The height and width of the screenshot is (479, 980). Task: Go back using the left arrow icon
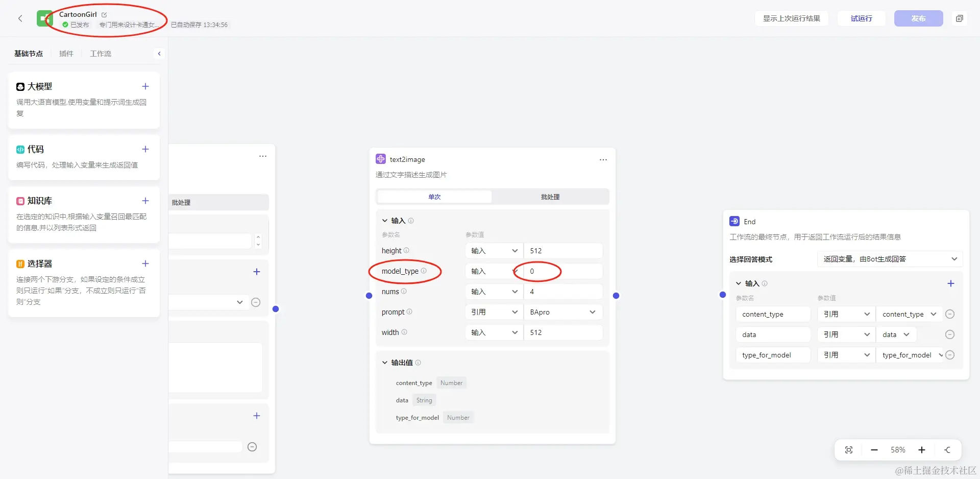coord(20,18)
